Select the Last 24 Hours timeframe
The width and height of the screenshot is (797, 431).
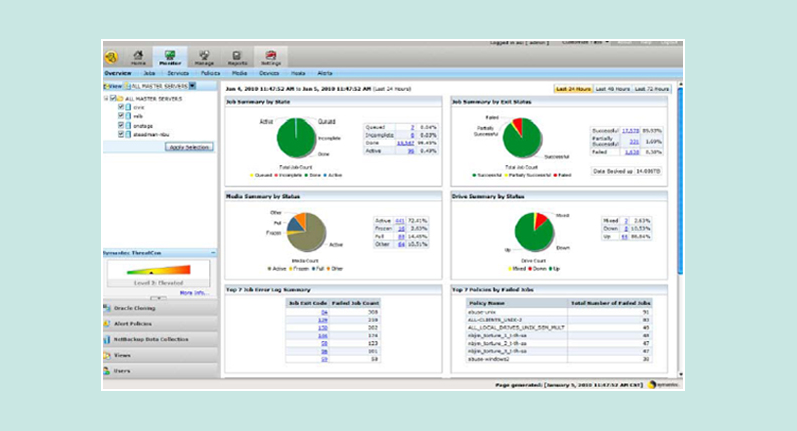click(573, 89)
